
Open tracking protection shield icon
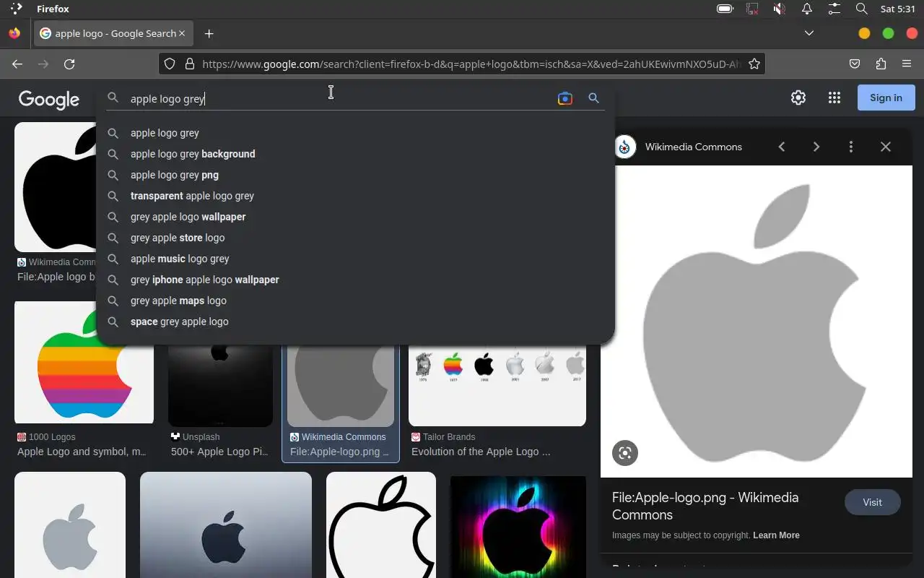[170, 64]
